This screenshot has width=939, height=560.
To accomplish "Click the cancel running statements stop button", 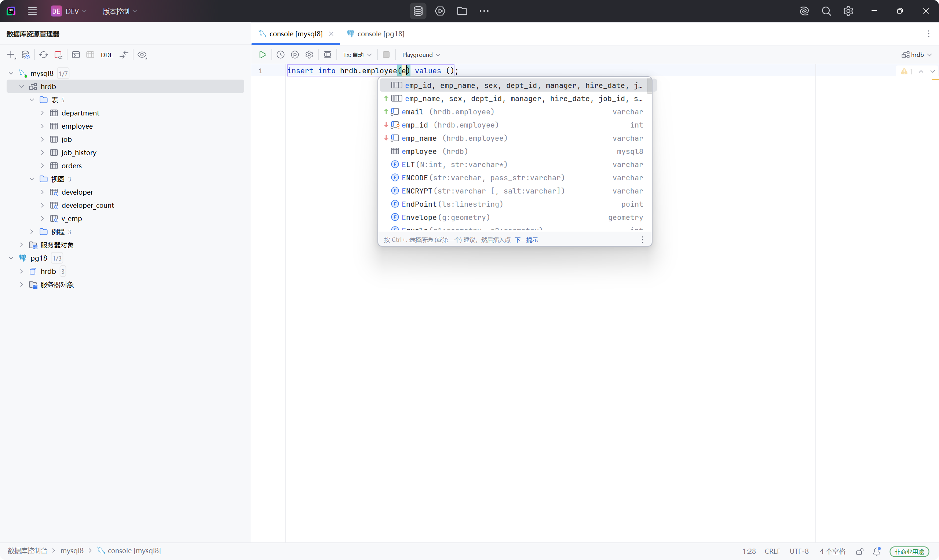I will [x=386, y=55].
